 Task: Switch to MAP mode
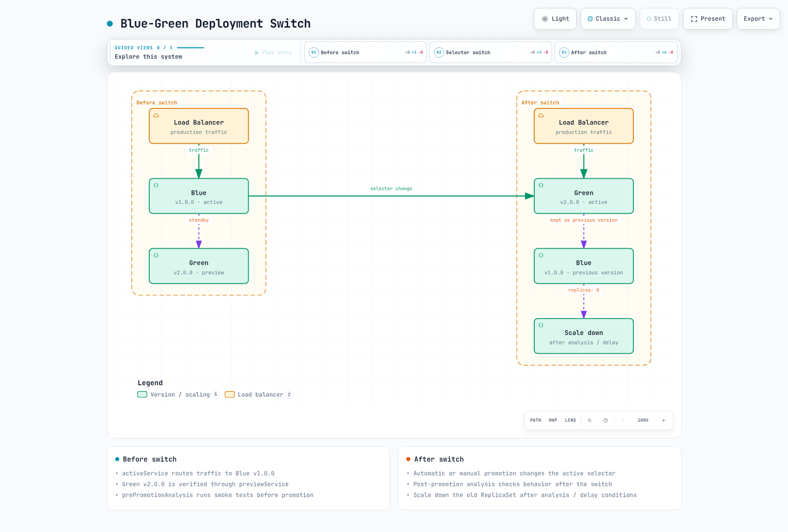pos(553,420)
